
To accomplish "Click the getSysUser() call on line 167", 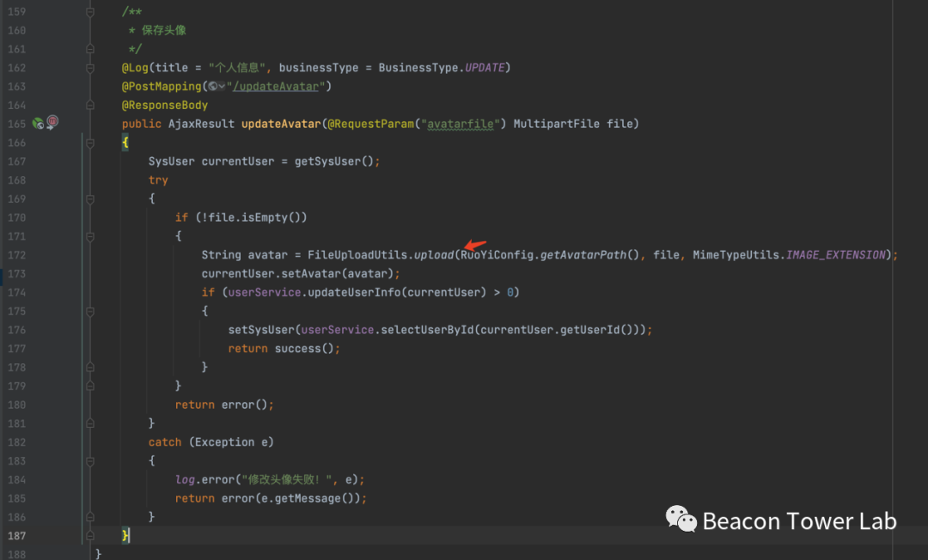I will pos(333,161).
